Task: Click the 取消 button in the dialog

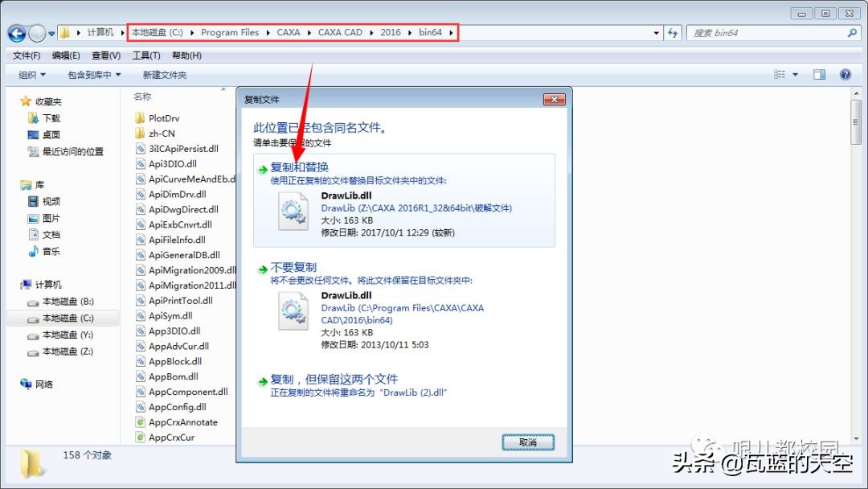Action: tap(528, 442)
